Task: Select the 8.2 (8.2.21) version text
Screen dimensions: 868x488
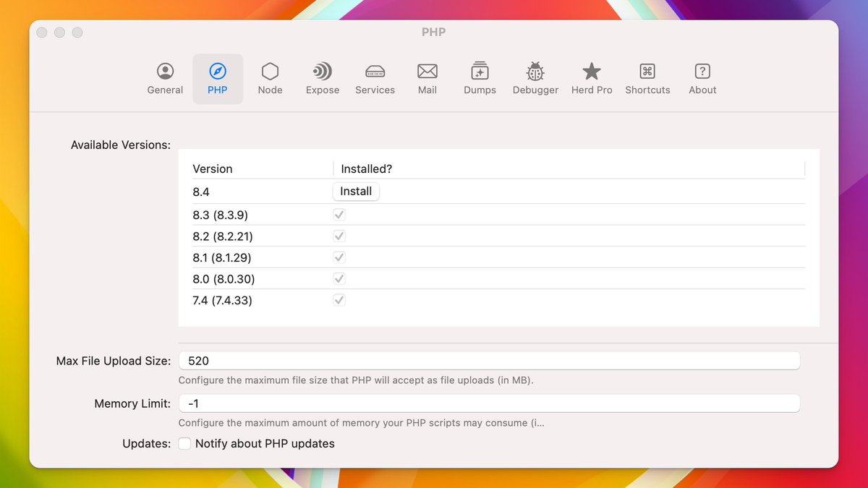Action: click(223, 236)
